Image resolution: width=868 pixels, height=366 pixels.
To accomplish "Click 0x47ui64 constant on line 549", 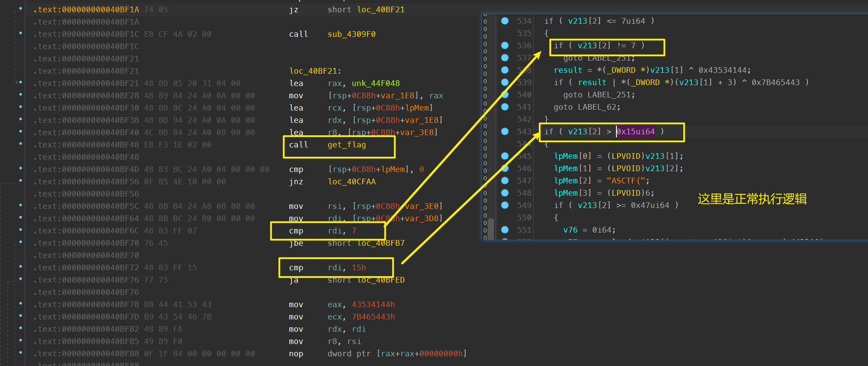I will pos(650,205).
